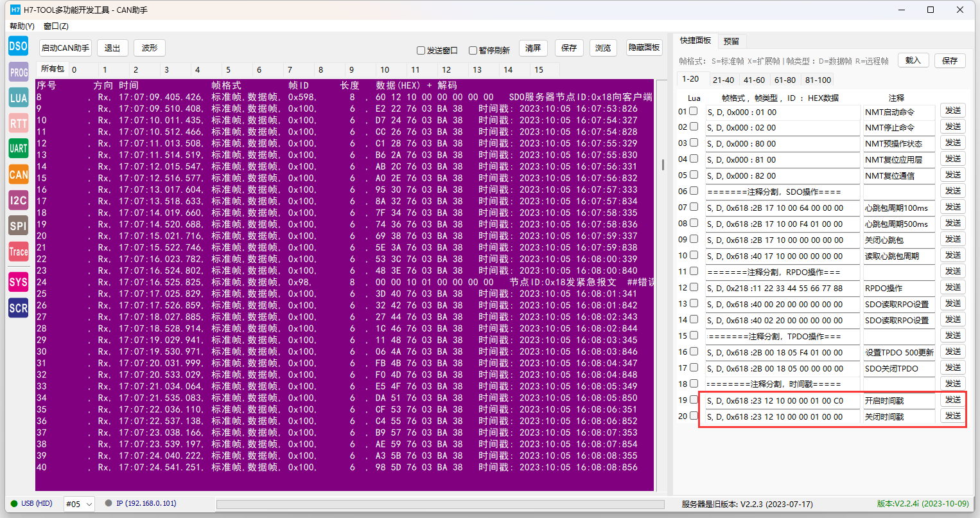Click the 退出 exit button
Image resolution: width=980 pixels, height=518 pixels.
pos(112,48)
